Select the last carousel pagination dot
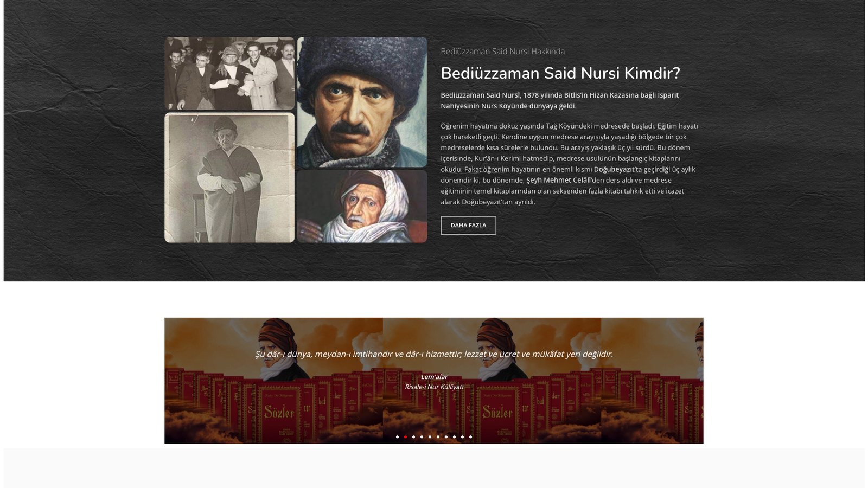Screen dimensions: 868x488 coord(470,436)
